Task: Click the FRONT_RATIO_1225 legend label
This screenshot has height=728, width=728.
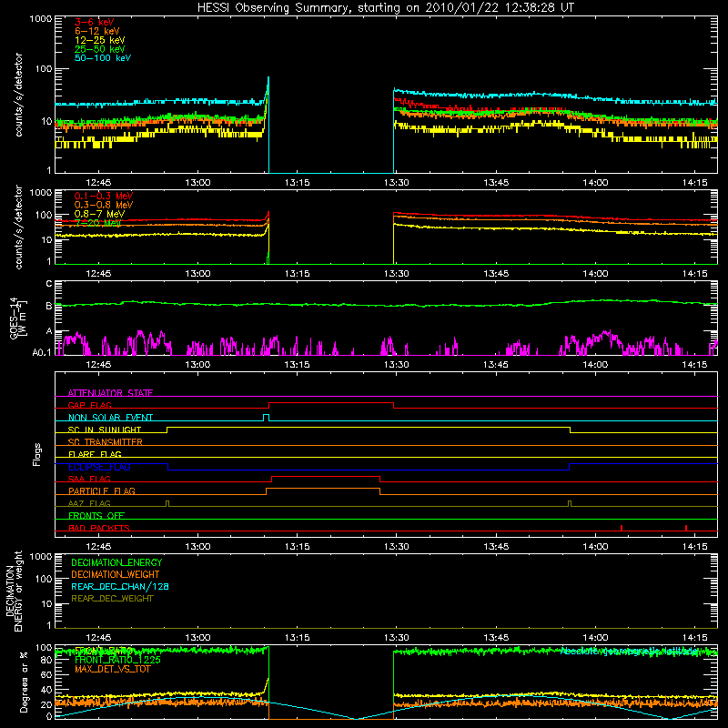Action: tap(117, 660)
